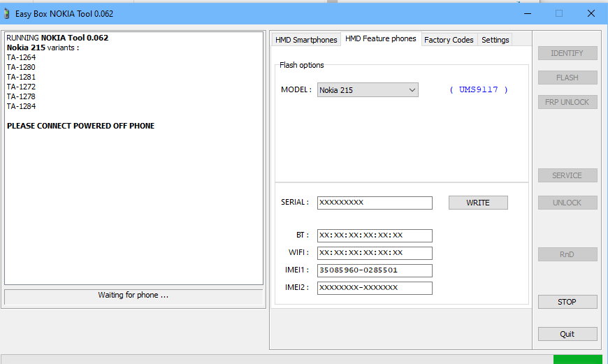Expand the MODEL dropdown showing Nokia 215

(x=368, y=90)
